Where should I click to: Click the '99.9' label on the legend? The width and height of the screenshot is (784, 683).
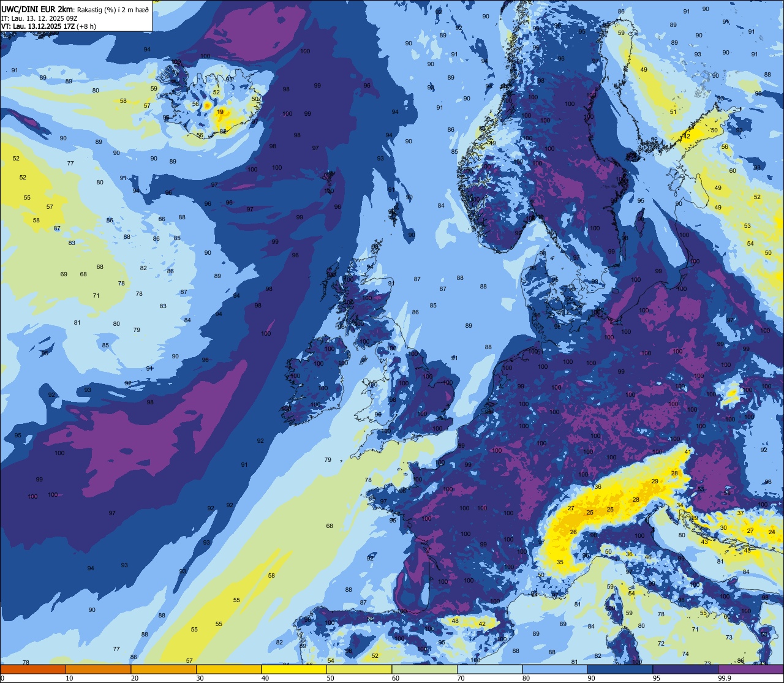725,678
